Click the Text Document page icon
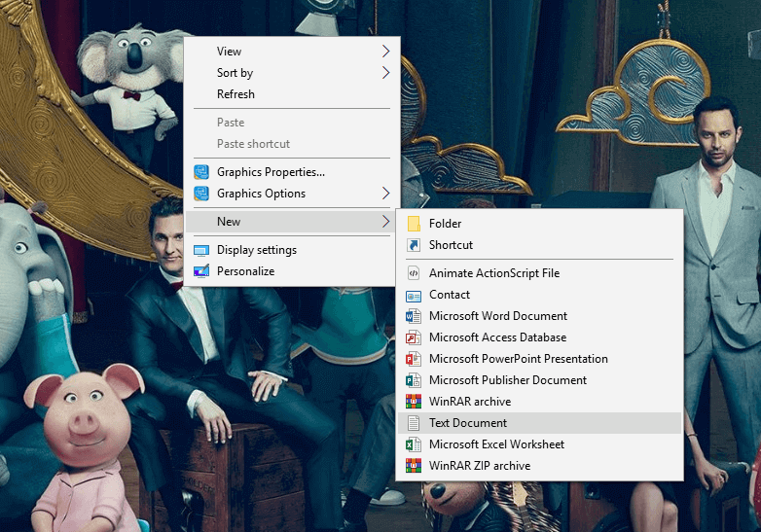The width and height of the screenshot is (761, 532). pos(414,423)
